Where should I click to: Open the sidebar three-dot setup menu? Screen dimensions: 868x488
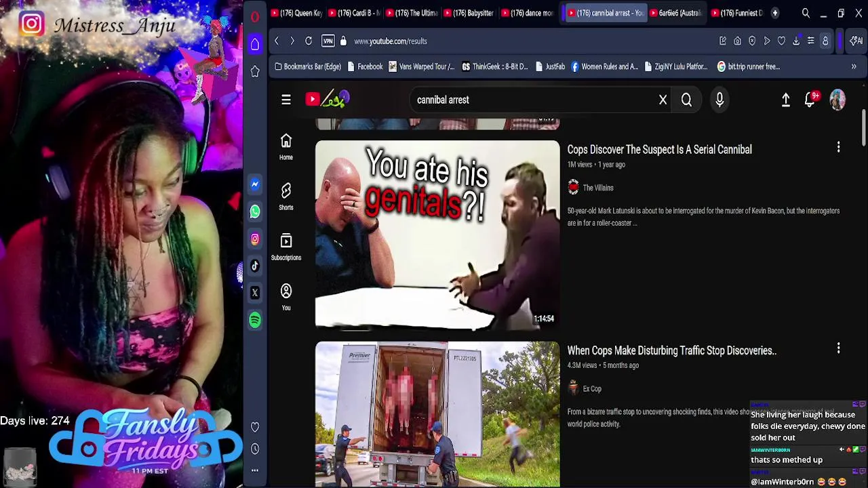[255, 470]
